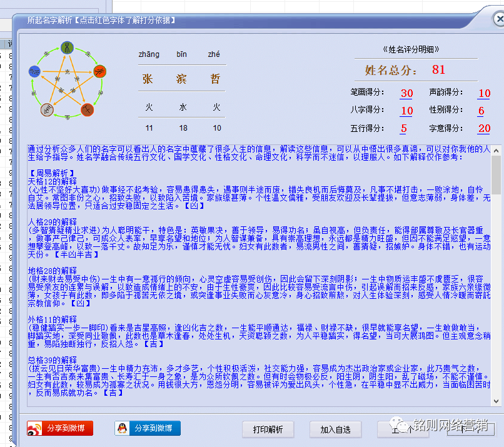The image size is (504, 447).
Task: Click the green Wood element icon
Action: tap(67, 48)
